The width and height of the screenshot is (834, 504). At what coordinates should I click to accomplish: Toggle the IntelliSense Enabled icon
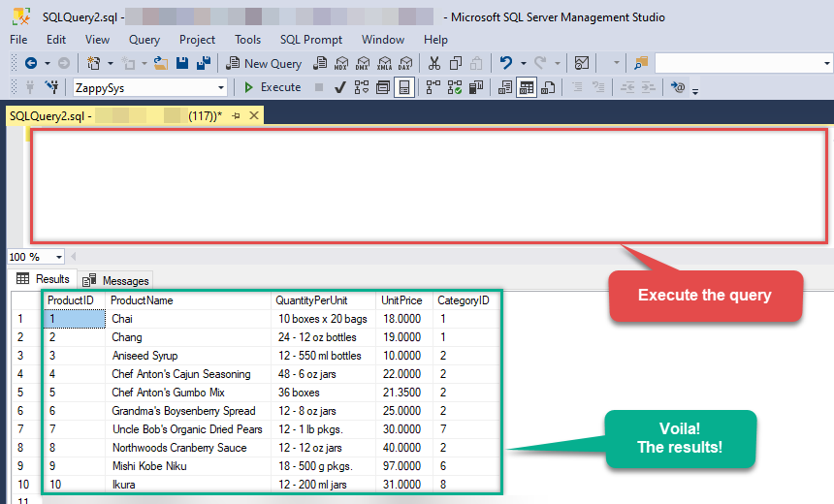[x=404, y=87]
